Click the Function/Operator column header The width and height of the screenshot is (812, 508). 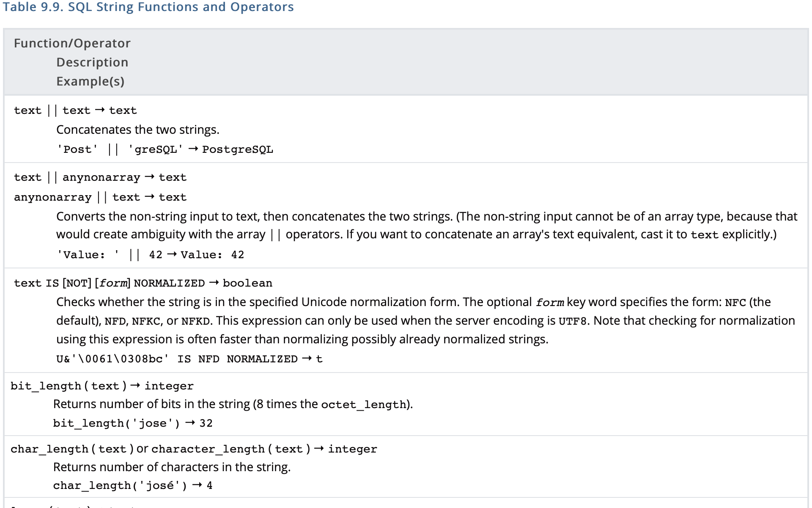pos(72,43)
